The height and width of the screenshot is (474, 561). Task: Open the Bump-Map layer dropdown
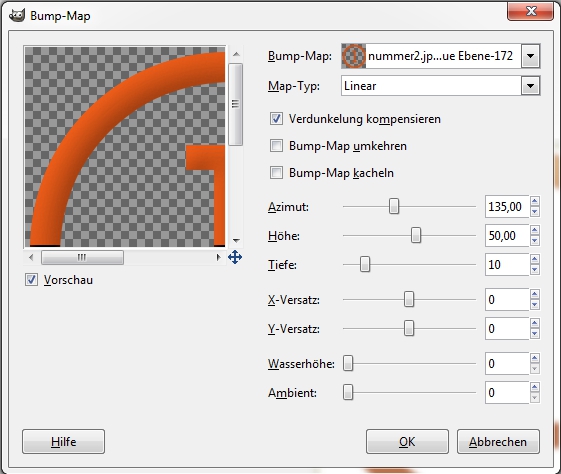click(530, 56)
